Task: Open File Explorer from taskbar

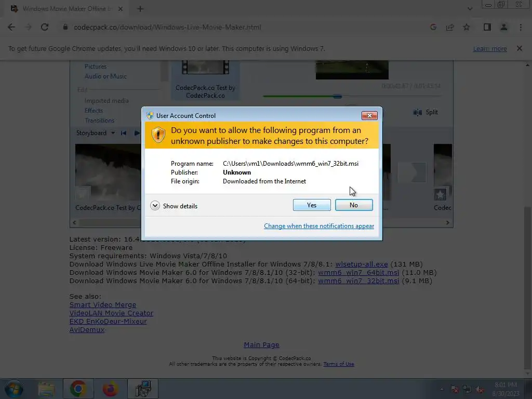Action: click(x=46, y=389)
